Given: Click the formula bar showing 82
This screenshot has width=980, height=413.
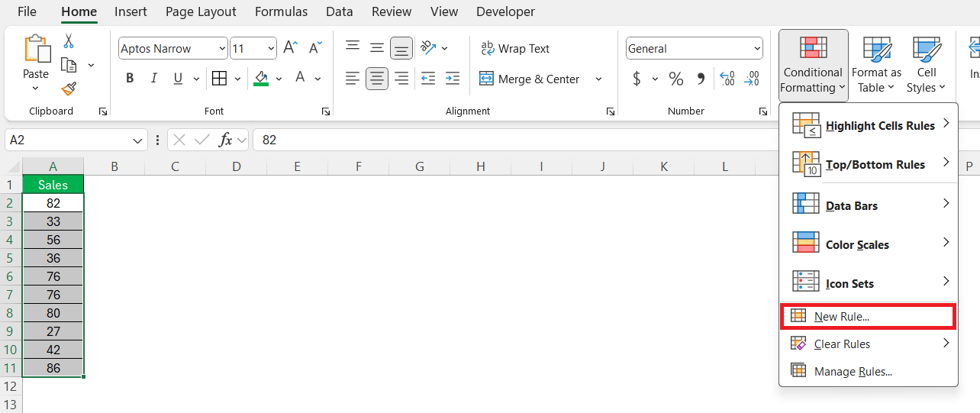Looking at the screenshot, I should pyautogui.click(x=615, y=140).
